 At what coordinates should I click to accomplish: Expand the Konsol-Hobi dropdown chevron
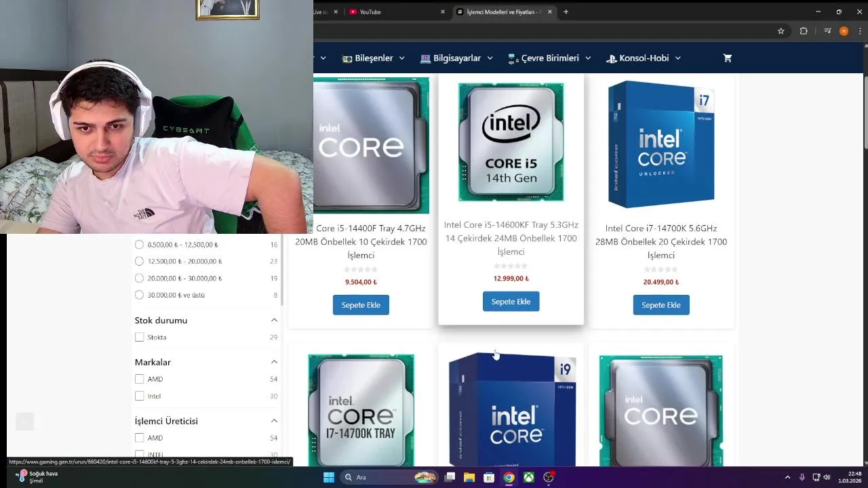677,58
